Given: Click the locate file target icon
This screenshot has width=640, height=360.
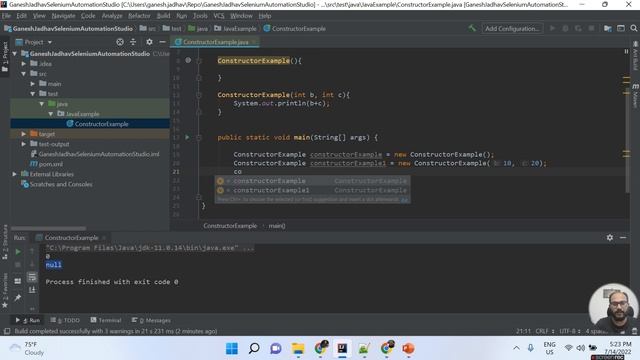Looking at the screenshot, I should [x=120, y=42].
